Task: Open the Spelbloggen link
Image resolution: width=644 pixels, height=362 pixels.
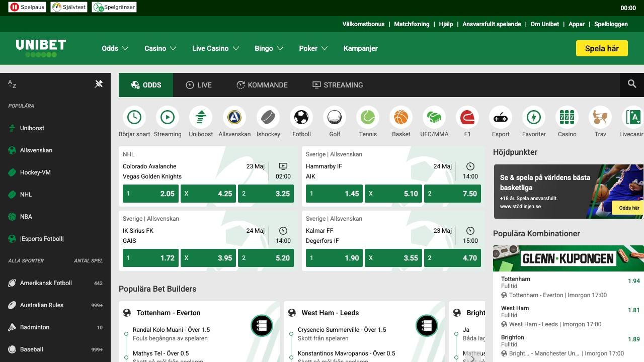Action: (611, 24)
